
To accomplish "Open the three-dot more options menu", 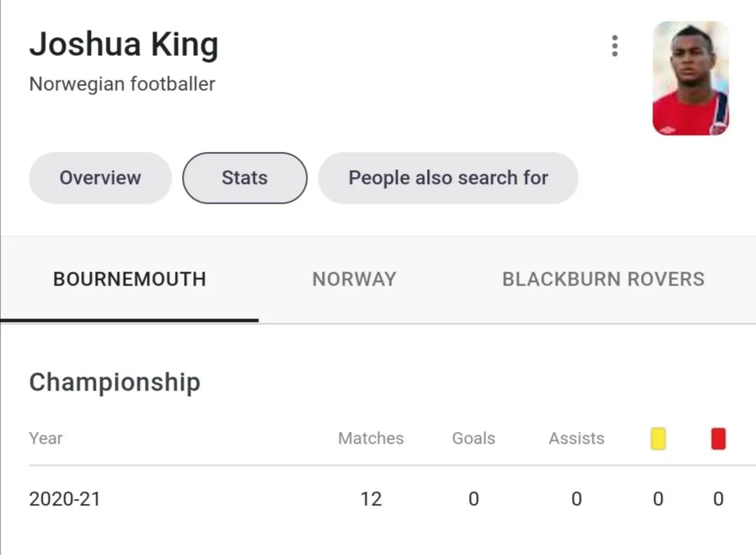I will (x=615, y=45).
